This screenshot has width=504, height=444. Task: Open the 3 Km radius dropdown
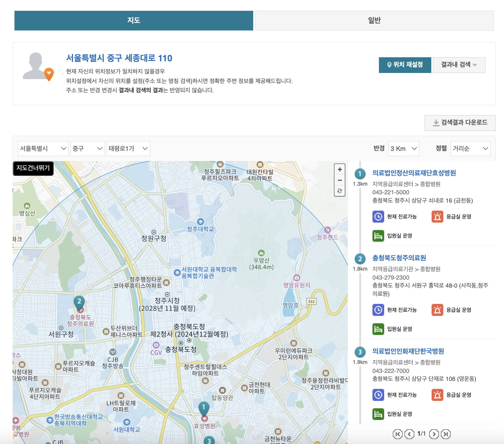click(x=404, y=148)
